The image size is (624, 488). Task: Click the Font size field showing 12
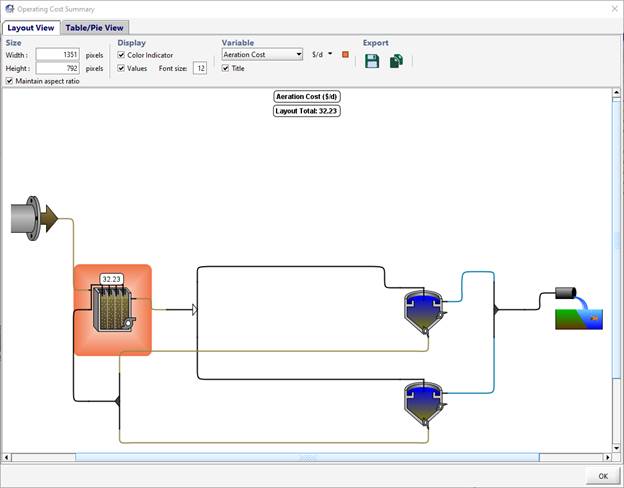pos(200,68)
